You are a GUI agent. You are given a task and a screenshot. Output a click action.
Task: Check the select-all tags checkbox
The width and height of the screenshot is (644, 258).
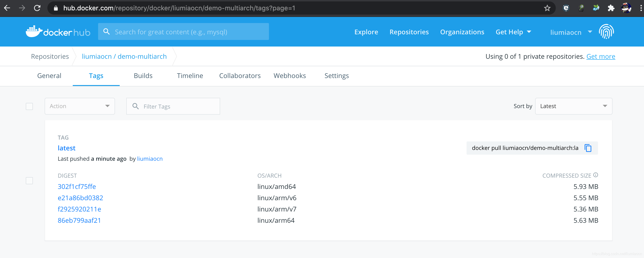coord(29,106)
